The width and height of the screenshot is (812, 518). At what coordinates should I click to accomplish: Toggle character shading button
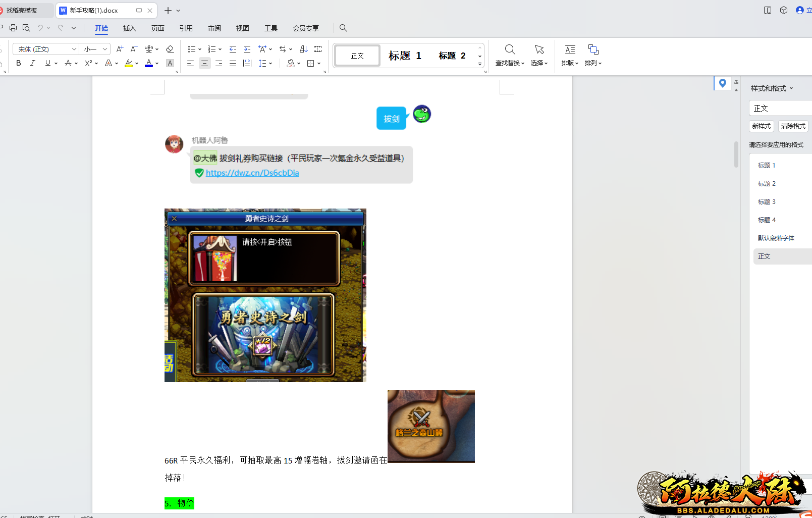(170, 63)
